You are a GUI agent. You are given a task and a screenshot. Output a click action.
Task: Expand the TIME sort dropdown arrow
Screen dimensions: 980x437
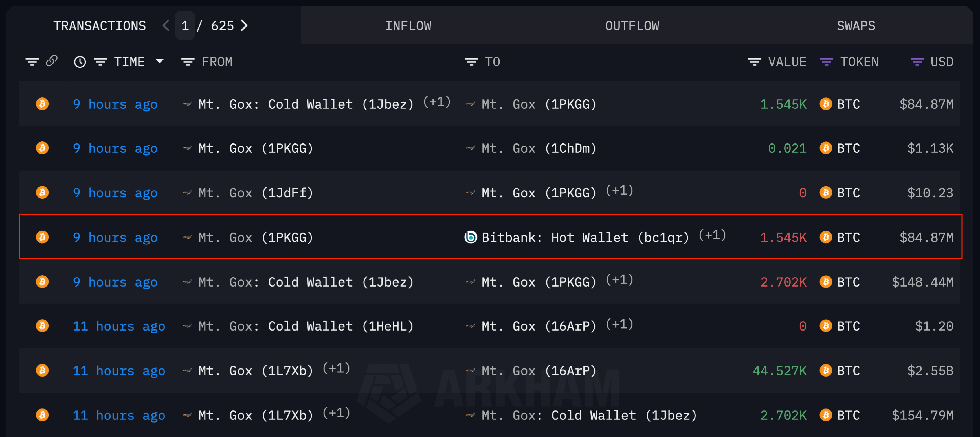pos(160,61)
